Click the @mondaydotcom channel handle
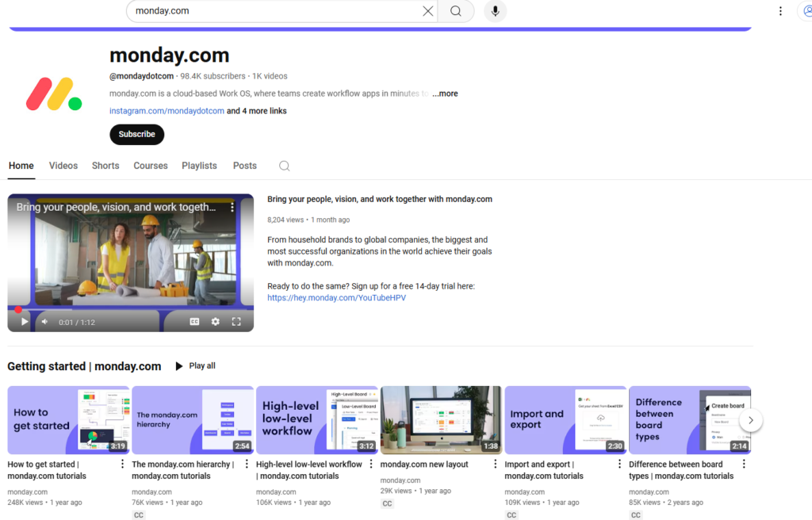Viewport: 812px width, 520px height. tap(141, 76)
